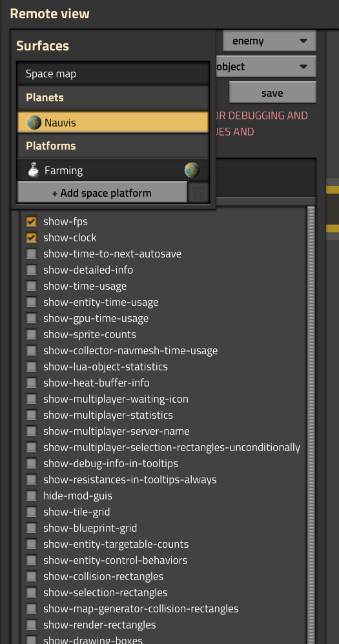
Task: Open the object dropdown
Action: pyautogui.click(x=265, y=66)
